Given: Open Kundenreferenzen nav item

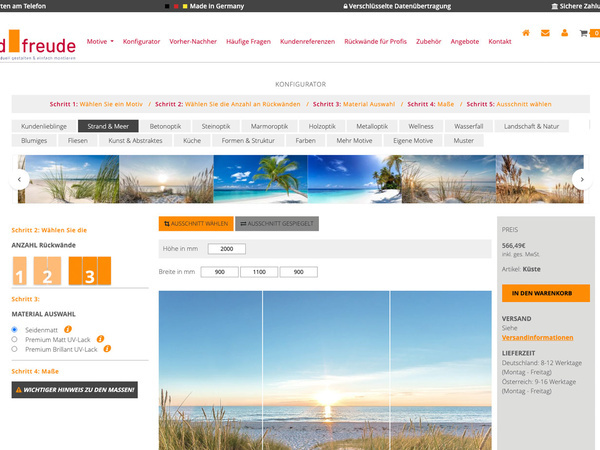Looking at the screenshot, I should point(307,41).
